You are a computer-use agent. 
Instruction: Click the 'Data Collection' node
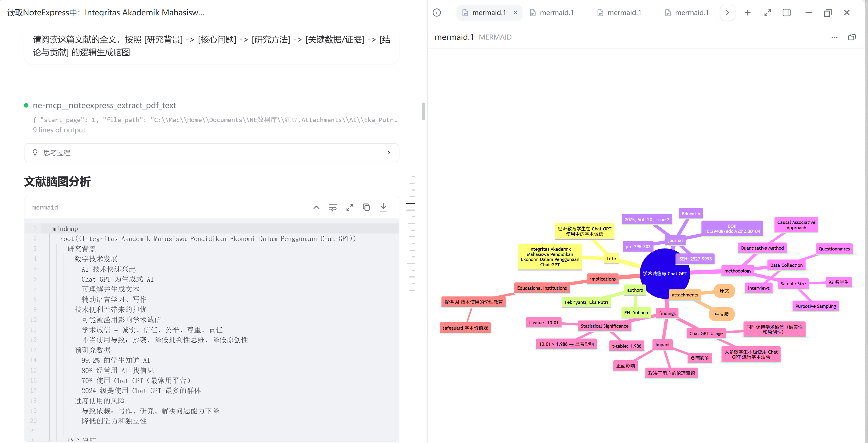click(x=786, y=265)
